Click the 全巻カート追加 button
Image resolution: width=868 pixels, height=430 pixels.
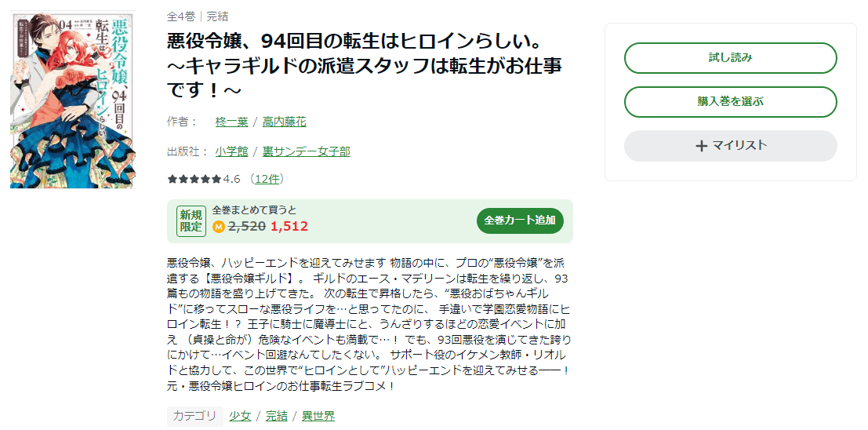[x=519, y=220]
